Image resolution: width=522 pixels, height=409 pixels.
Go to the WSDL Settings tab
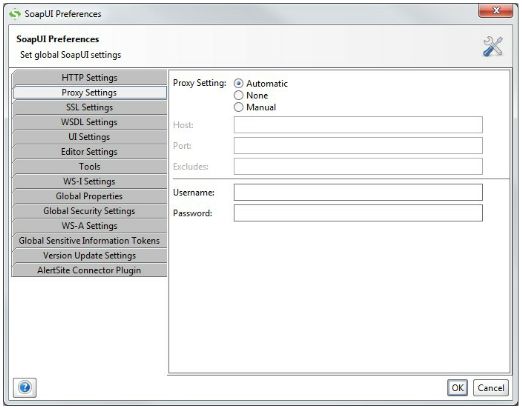(x=89, y=122)
